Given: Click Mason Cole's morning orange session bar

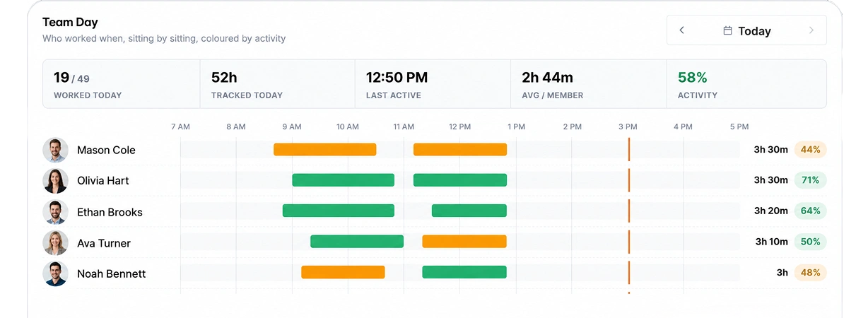Looking at the screenshot, I should pos(325,150).
